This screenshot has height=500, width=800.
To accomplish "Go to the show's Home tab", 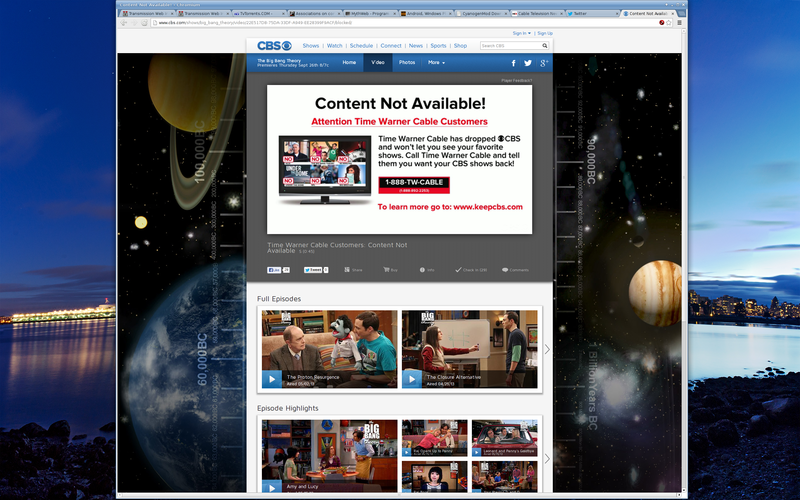I will click(x=349, y=63).
